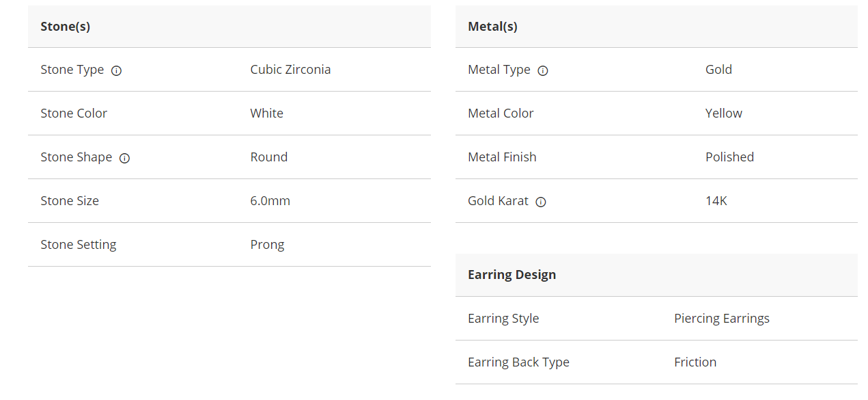Image resolution: width=868 pixels, height=400 pixels.
Task: Click the White stone color value
Action: tap(266, 114)
